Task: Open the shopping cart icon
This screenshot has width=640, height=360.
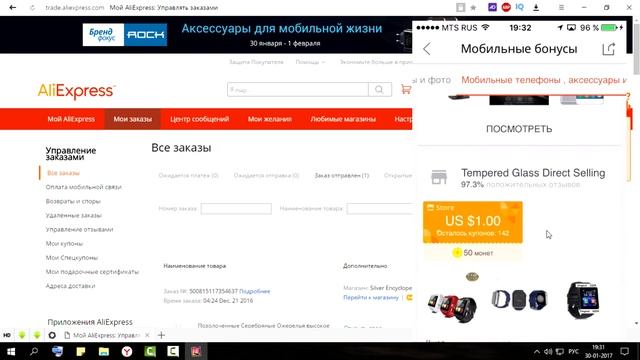Action: 406,89
